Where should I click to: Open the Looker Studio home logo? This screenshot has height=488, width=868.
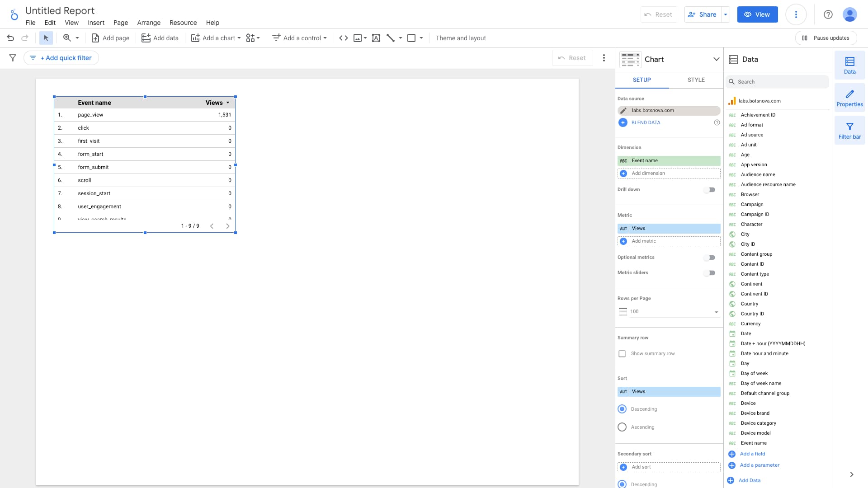click(x=14, y=15)
